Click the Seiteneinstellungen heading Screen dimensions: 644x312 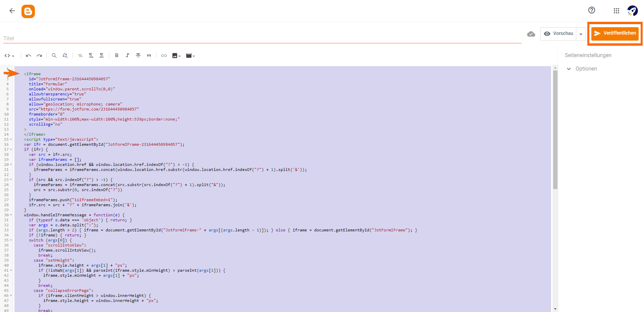588,55
